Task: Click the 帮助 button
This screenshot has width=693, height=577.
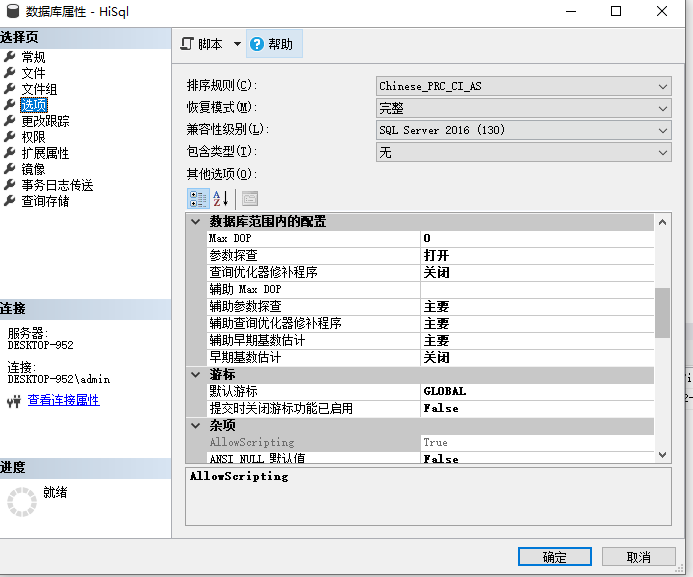Action: point(274,44)
